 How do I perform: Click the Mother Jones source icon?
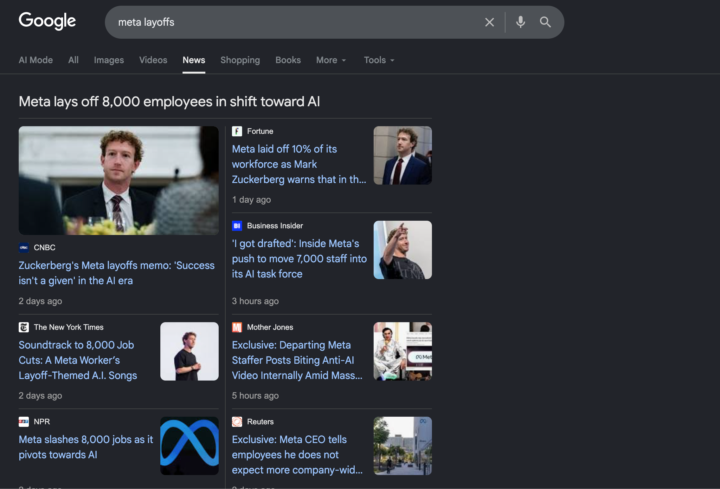(x=237, y=327)
